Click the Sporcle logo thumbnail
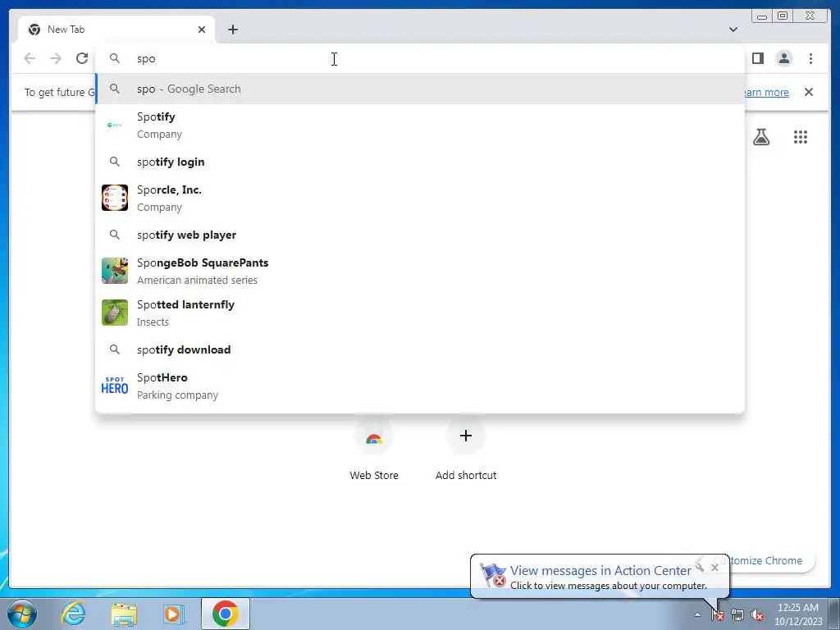 coord(115,198)
